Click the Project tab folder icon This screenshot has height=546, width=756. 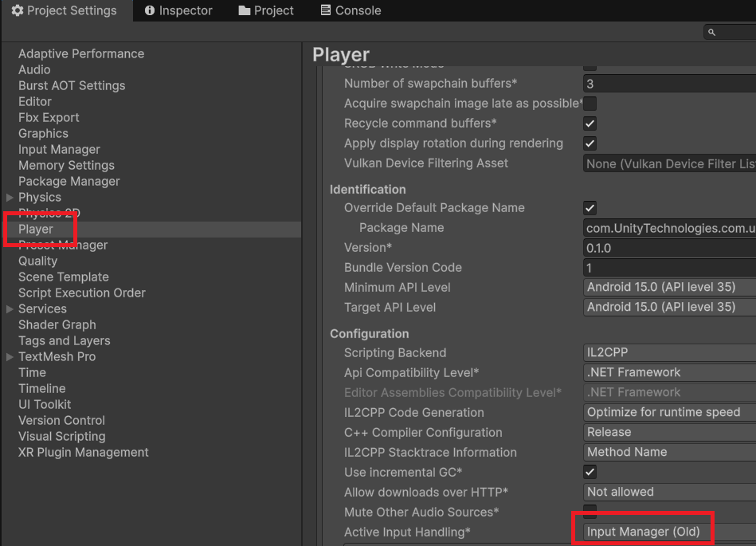pos(245,10)
